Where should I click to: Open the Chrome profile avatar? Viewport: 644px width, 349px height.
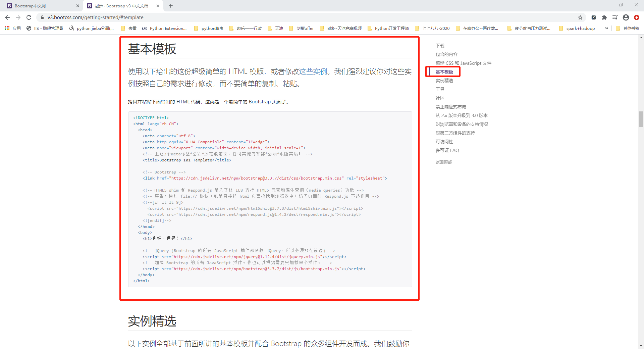[x=626, y=17]
